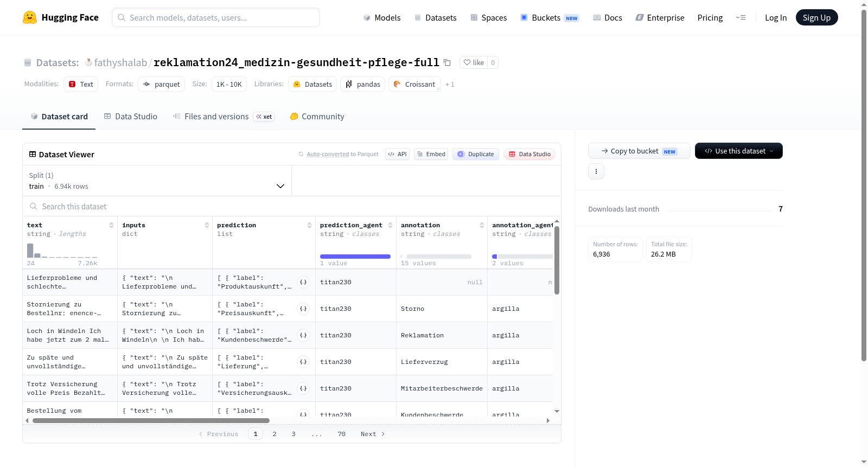Go to page 3 of the table
The height and width of the screenshot is (467, 868).
coord(293,434)
